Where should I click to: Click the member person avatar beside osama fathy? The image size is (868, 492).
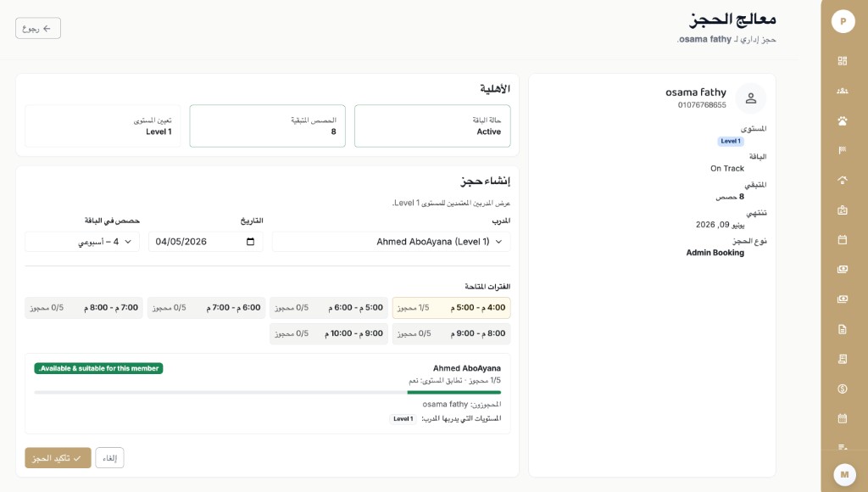pyautogui.click(x=751, y=98)
